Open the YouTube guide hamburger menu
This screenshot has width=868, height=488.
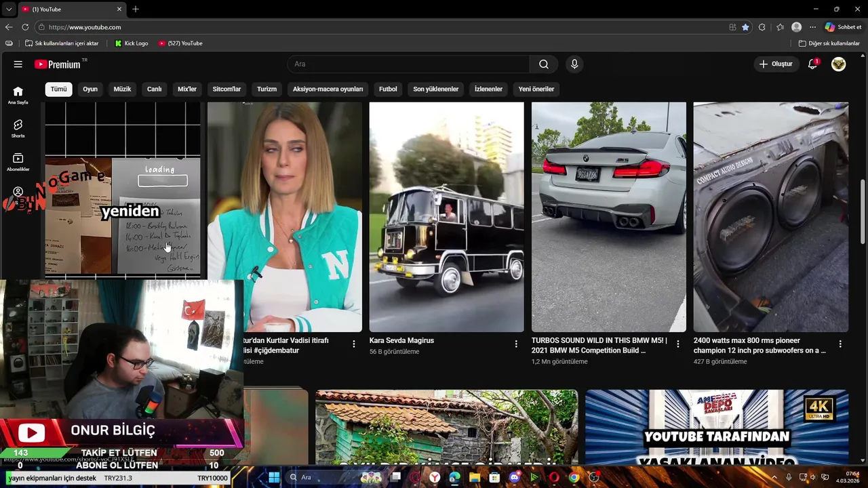pyautogui.click(x=18, y=64)
